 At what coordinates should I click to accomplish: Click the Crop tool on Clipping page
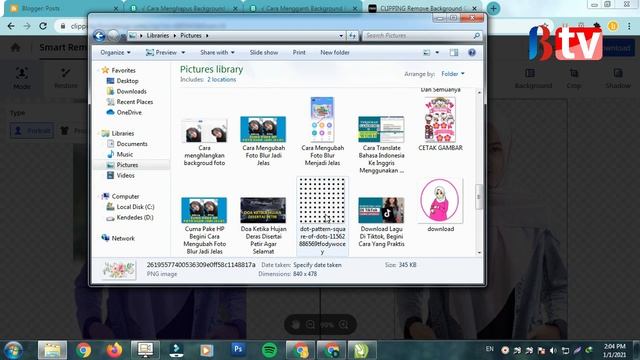[x=573, y=78]
